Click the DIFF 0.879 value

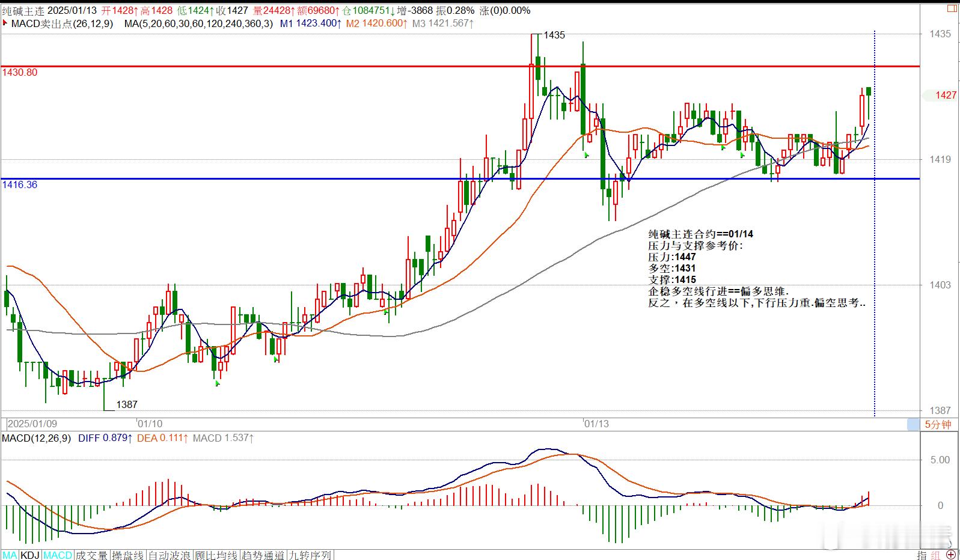click(105, 438)
